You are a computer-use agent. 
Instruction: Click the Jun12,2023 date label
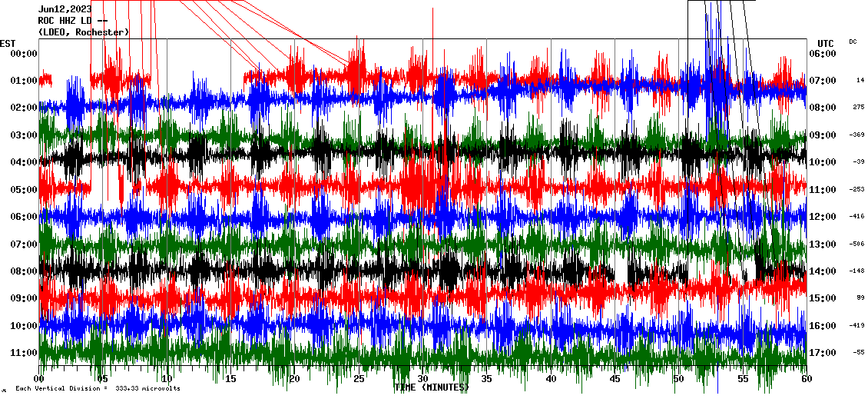(x=65, y=9)
